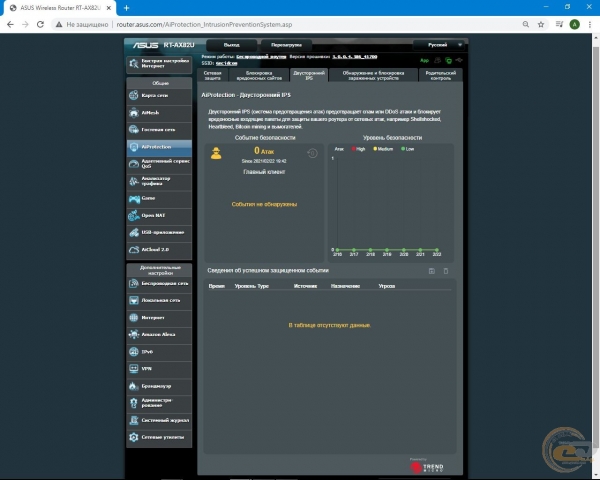This screenshot has height=480, width=600.
Task: Open IPv6 settings
Action: pyautogui.click(x=159, y=352)
